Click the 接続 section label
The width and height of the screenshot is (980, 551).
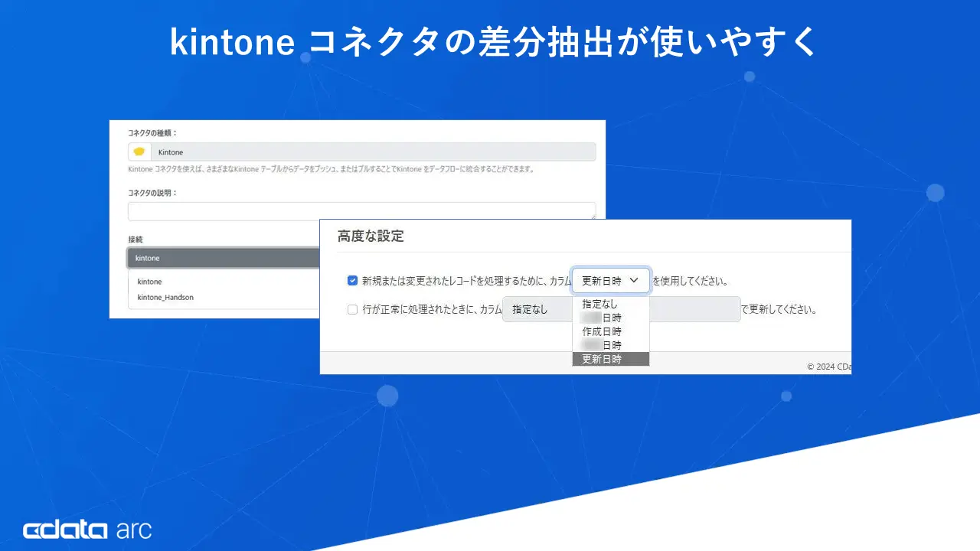[135, 239]
